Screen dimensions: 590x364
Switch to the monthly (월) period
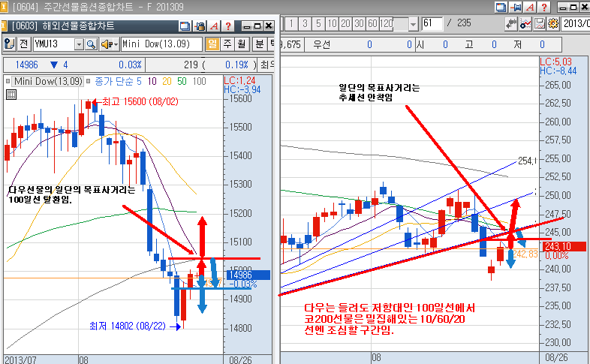coord(240,44)
